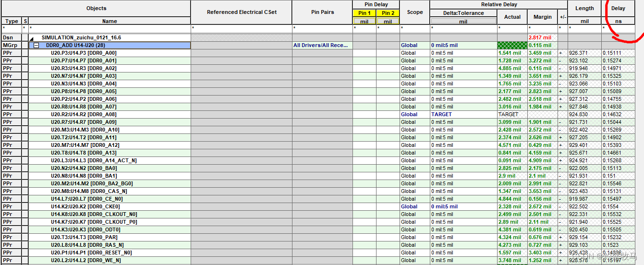The image size is (644, 265).
Task: Click the mil unit bar under Delta:Tolerance
Action: 463,21
